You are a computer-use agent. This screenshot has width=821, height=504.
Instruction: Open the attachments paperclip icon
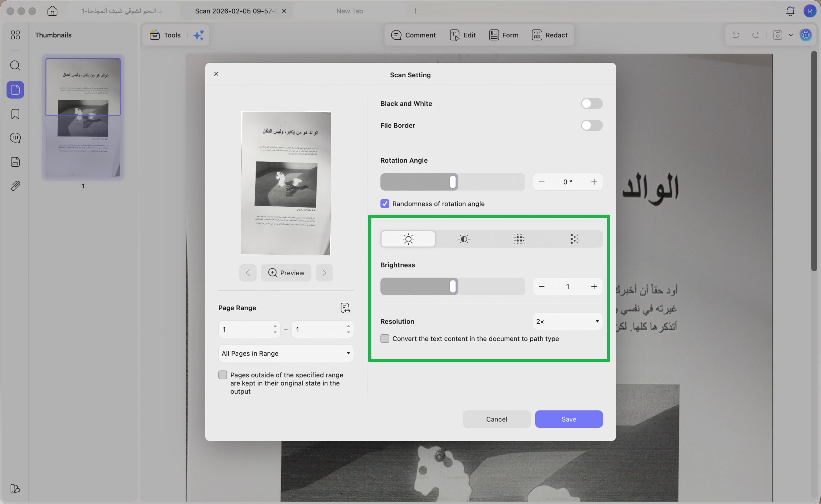15,186
